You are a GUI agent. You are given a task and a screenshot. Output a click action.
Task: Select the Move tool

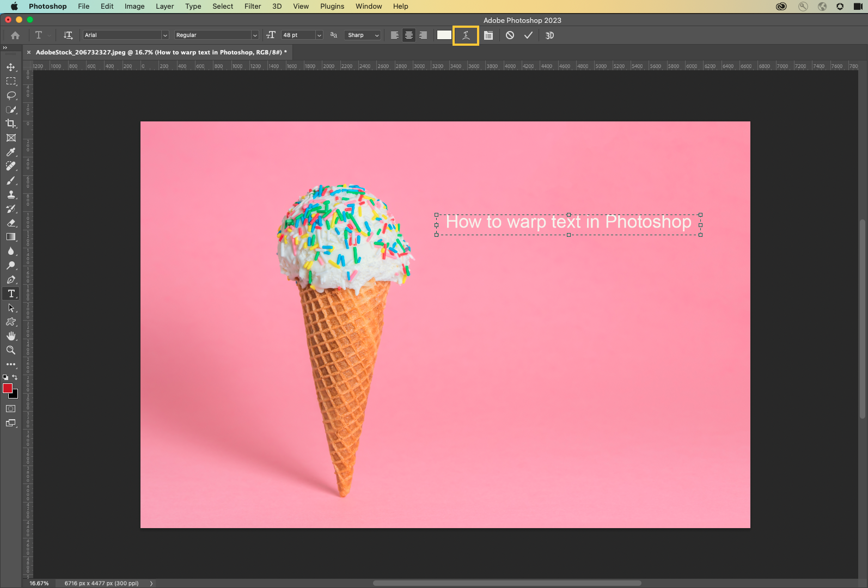click(x=11, y=67)
